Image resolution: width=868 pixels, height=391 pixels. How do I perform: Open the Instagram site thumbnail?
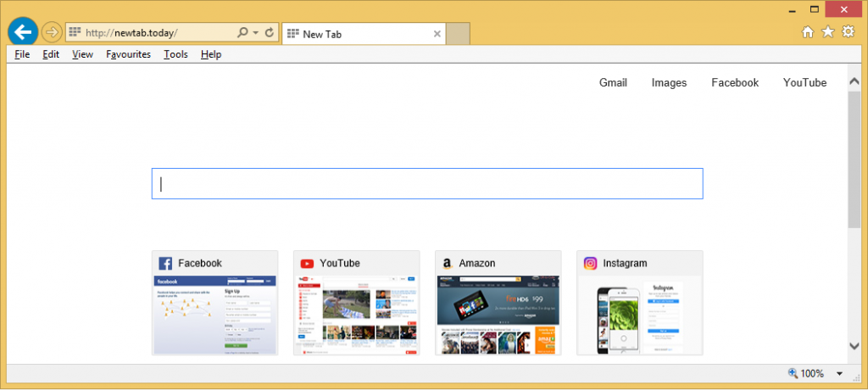640,304
